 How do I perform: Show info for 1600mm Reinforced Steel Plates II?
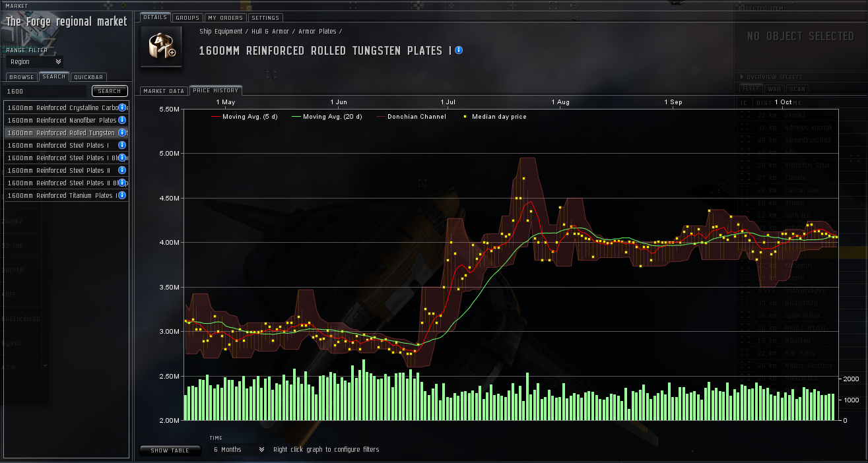(122, 170)
